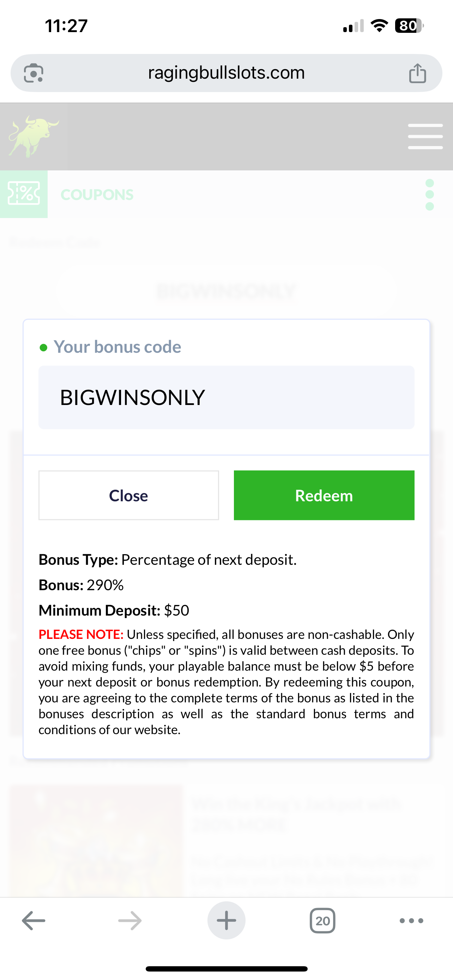453x980 pixels.
Task: Tap the BIGWINSONLY bonus code field
Action: pyautogui.click(x=226, y=398)
